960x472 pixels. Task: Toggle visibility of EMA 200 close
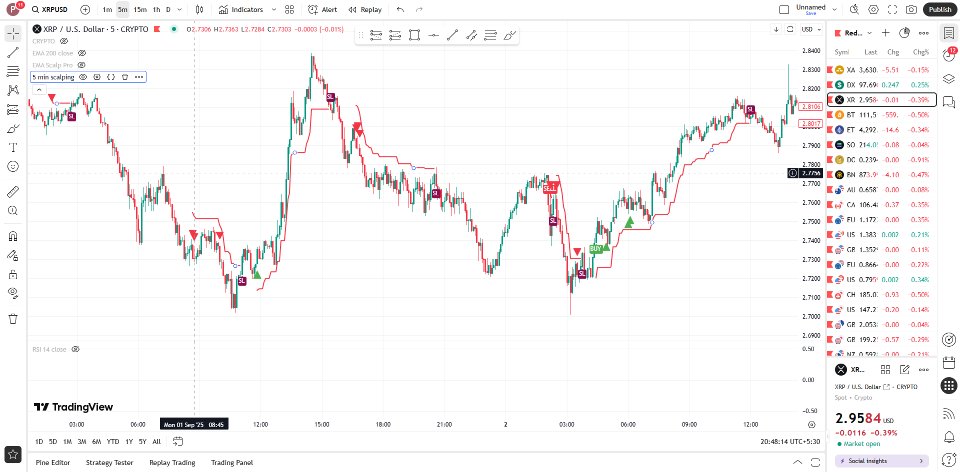(x=81, y=53)
